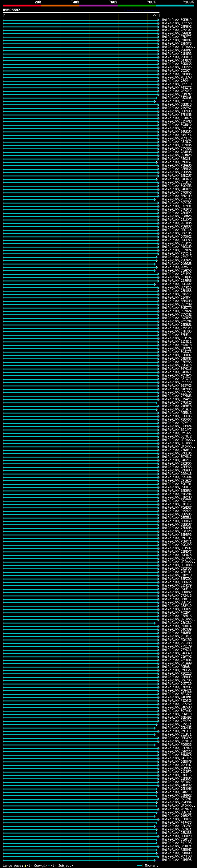The width and height of the screenshot is (197, 868).
Task: Click the cyan ~100% identity legend bar
Action: 175,6
